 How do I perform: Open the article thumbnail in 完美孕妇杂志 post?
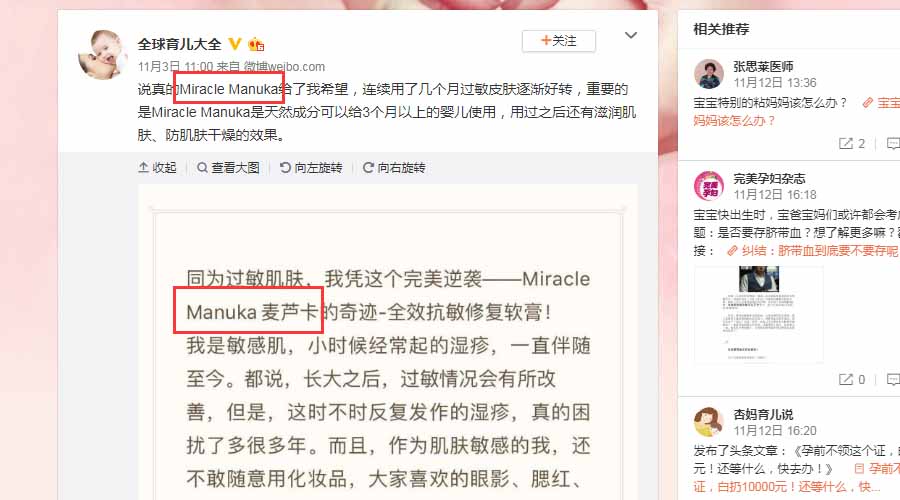[x=759, y=314]
